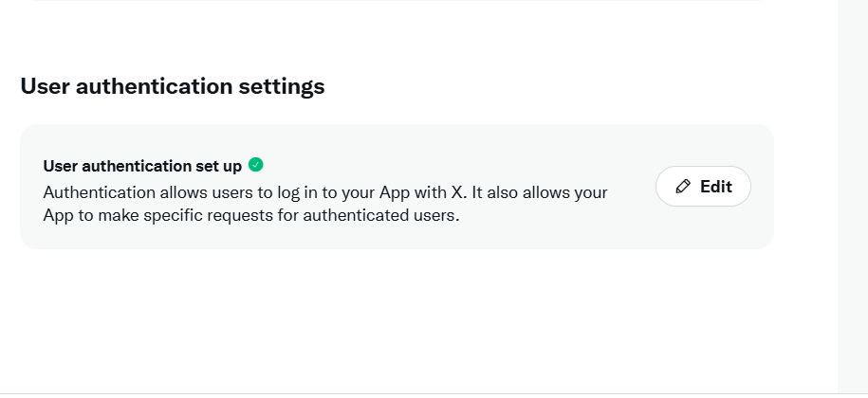
Task: Click the blank white area below the card
Action: click(x=379, y=322)
